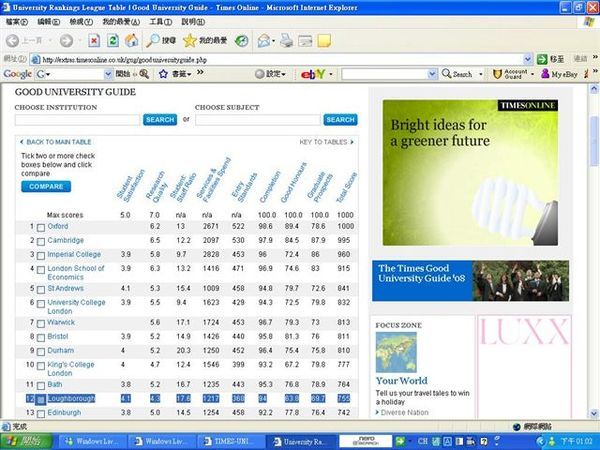This screenshot has height=450, width=600.
Task: Open Favorites via the star icon
Action: pyautogui.click(x=189, y=41)
